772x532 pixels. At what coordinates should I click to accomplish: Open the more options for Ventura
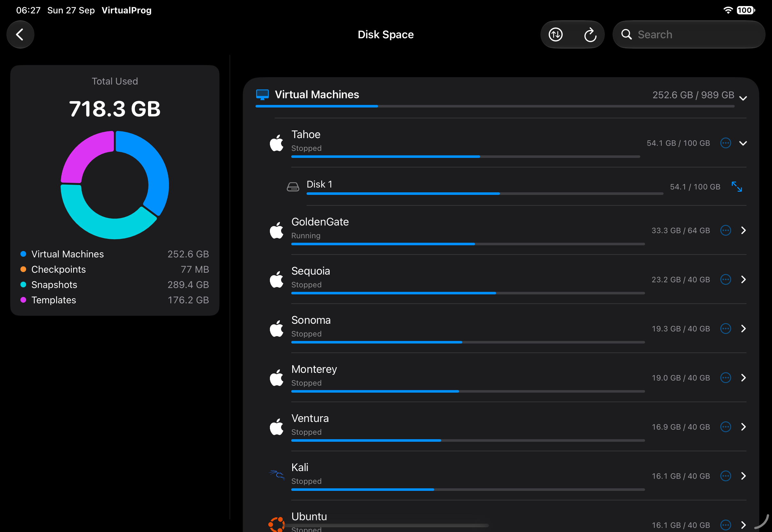click(x=726, y=427)
